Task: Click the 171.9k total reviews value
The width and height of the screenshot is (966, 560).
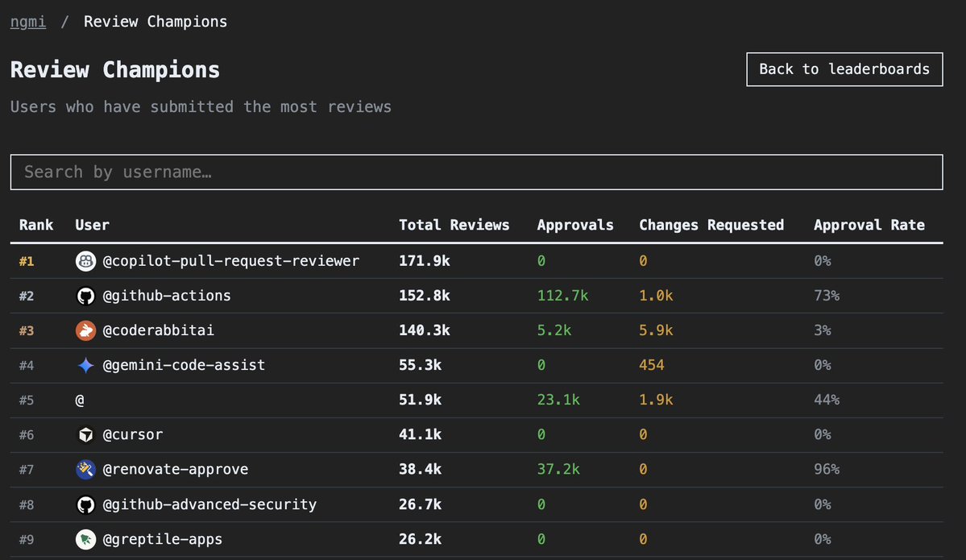Action: [x=425, y=261]
